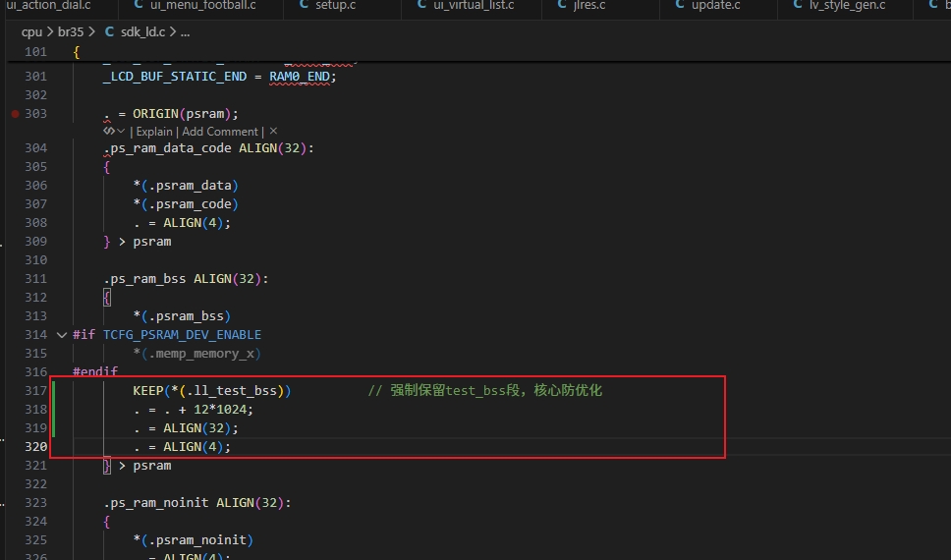This screenshot has width=951, height=560.
Task: Click the dimmed *(.memp_memory_x) entry
Action: [197, 354]
